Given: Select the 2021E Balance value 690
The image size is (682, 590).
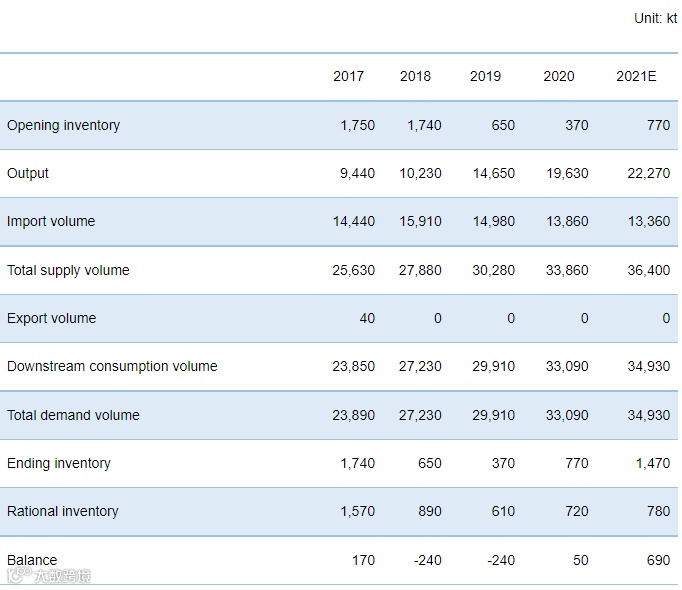Looking at the screenshot, I should 659,560.
